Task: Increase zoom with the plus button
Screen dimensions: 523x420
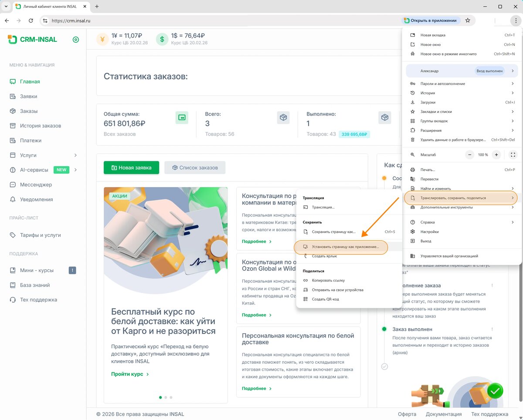Action: click(496, 155)
